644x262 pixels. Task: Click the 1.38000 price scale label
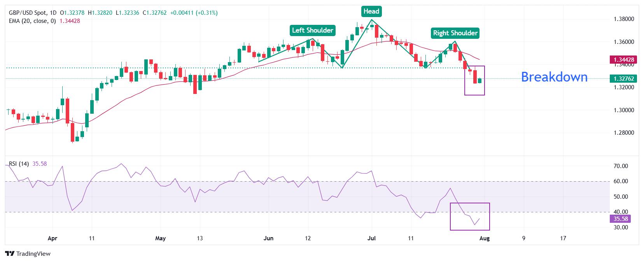(623, 19)
